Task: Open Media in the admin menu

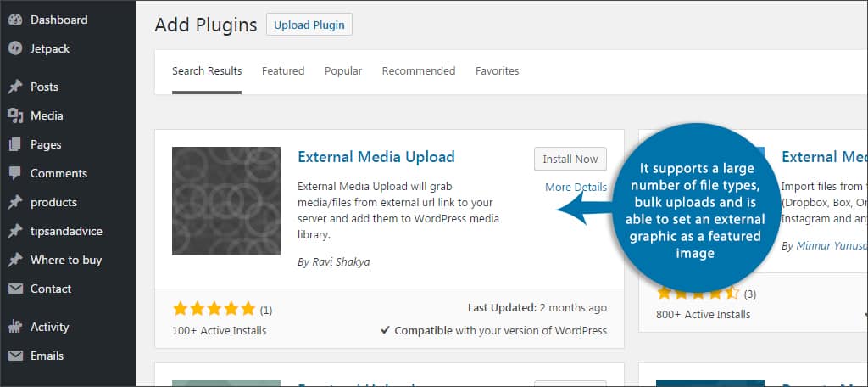Action: 47,115
